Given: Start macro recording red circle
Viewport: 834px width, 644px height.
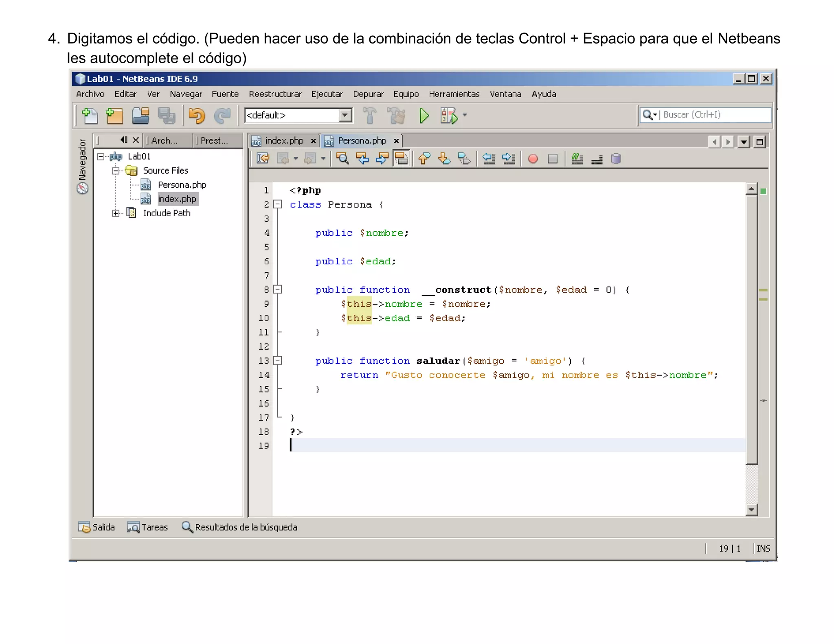Looking at the screenshot, I should [x=533, y=159].
